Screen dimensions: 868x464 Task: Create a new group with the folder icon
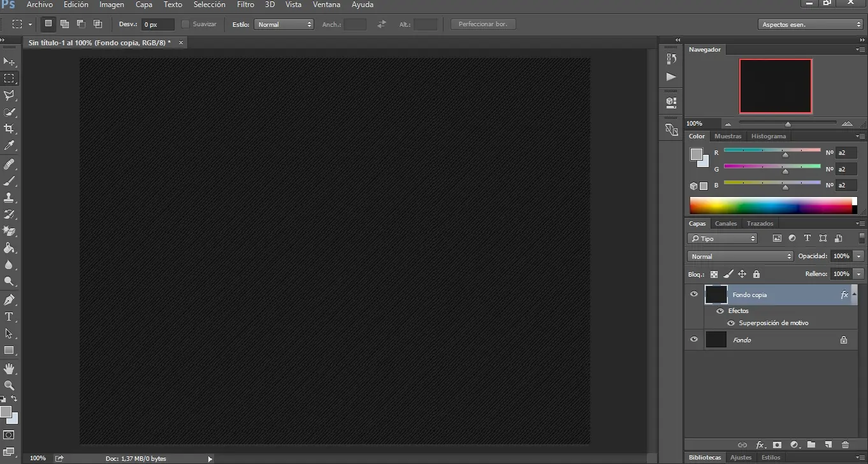coord(811,445)
